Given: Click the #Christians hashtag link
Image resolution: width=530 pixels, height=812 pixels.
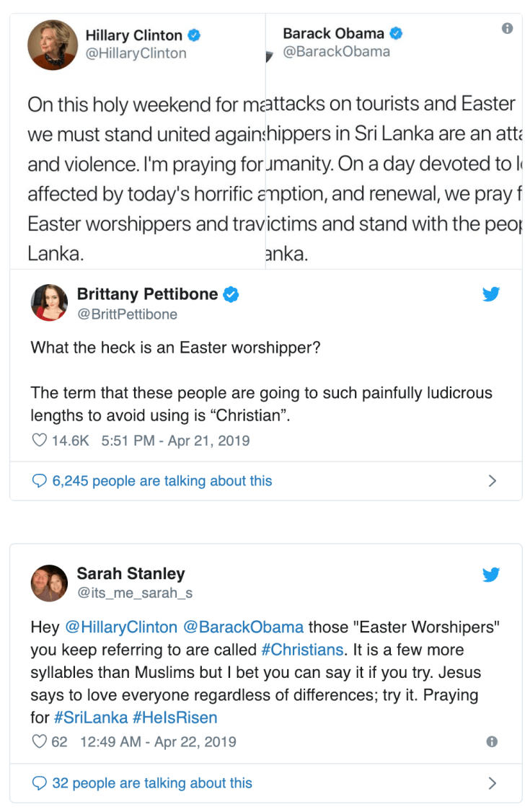Looking at the screenshot, I should pyautogui.click(x=302, y=649).
